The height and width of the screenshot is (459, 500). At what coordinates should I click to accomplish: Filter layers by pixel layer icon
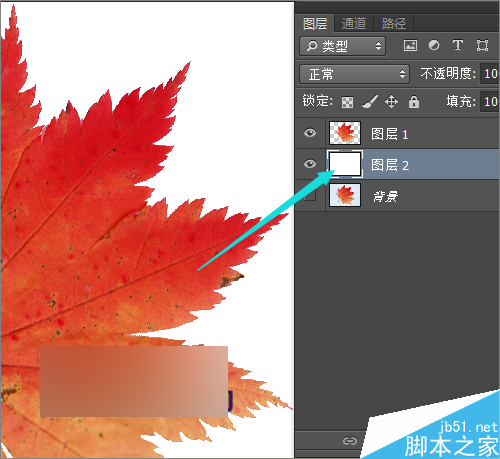(410, 45)
